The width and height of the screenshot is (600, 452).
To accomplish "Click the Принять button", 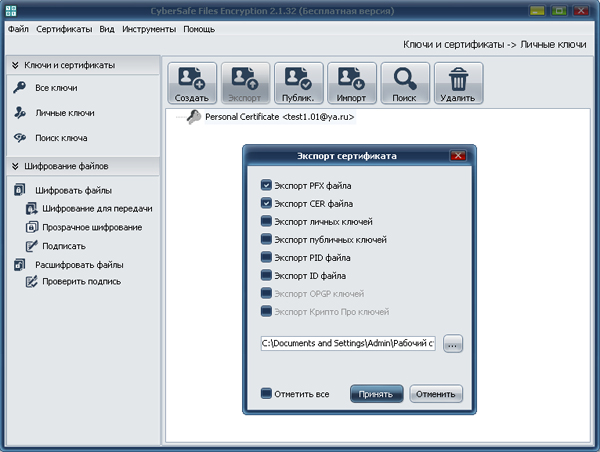I will click(x=377, y=394).
